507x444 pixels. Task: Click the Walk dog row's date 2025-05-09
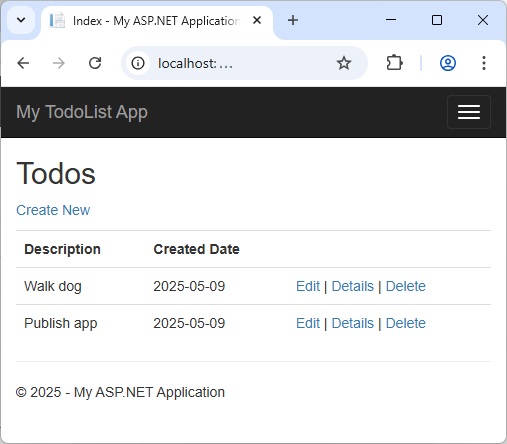point(189,286)
